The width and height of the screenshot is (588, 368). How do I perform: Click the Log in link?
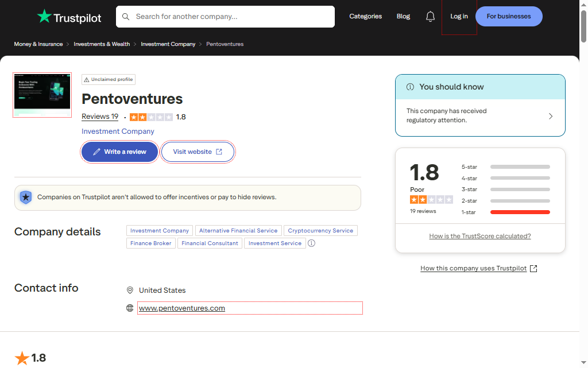(x=459, y=17)
